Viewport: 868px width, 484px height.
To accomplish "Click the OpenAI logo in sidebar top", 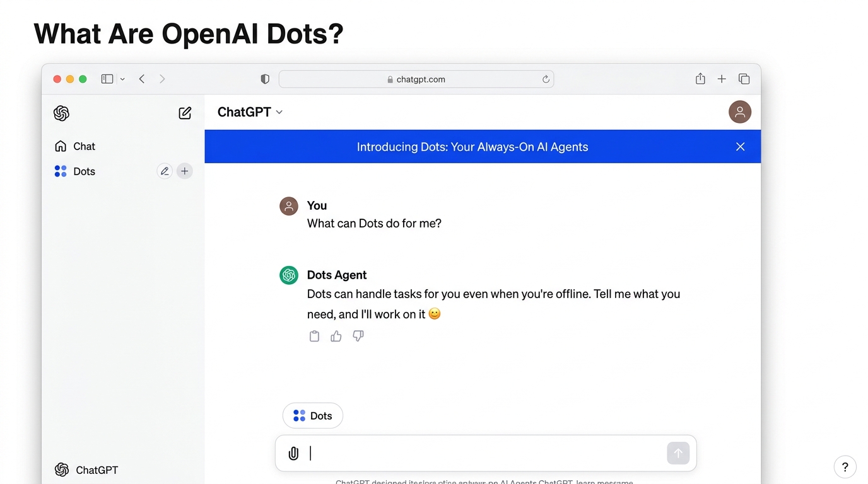I will [61, 113].
